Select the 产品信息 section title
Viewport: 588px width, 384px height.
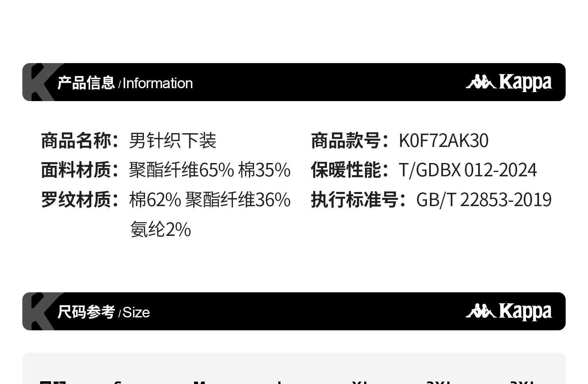pos(86,83)
